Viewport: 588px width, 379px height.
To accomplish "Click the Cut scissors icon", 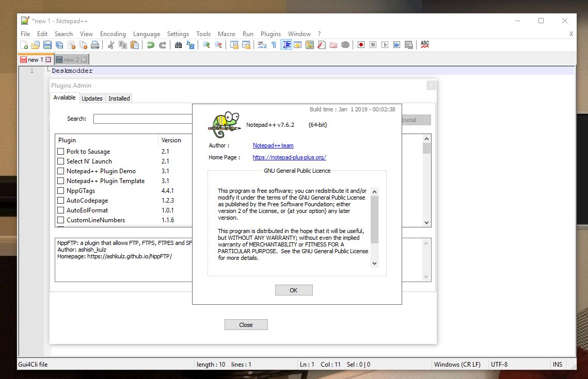I will 110,45.
